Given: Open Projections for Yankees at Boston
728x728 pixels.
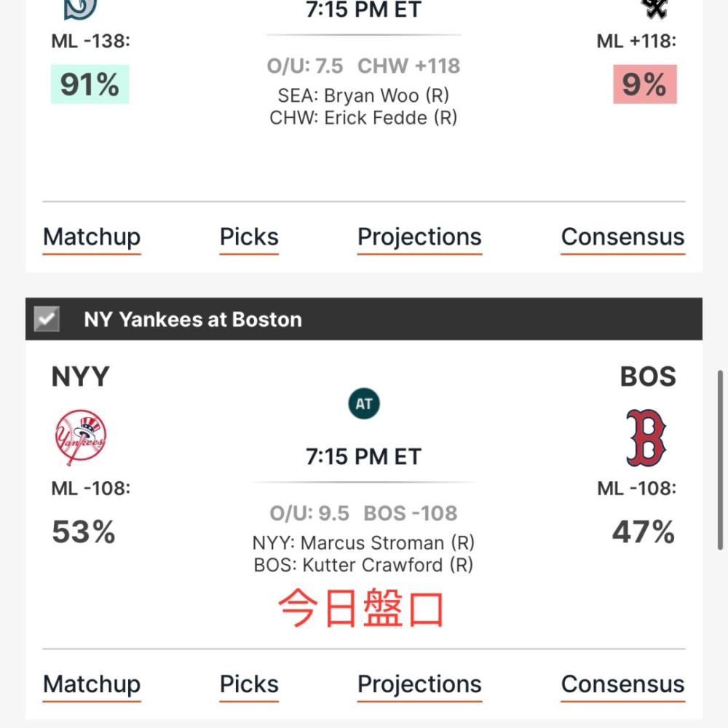Looking at the screenshot, I should tap(420, 684).
